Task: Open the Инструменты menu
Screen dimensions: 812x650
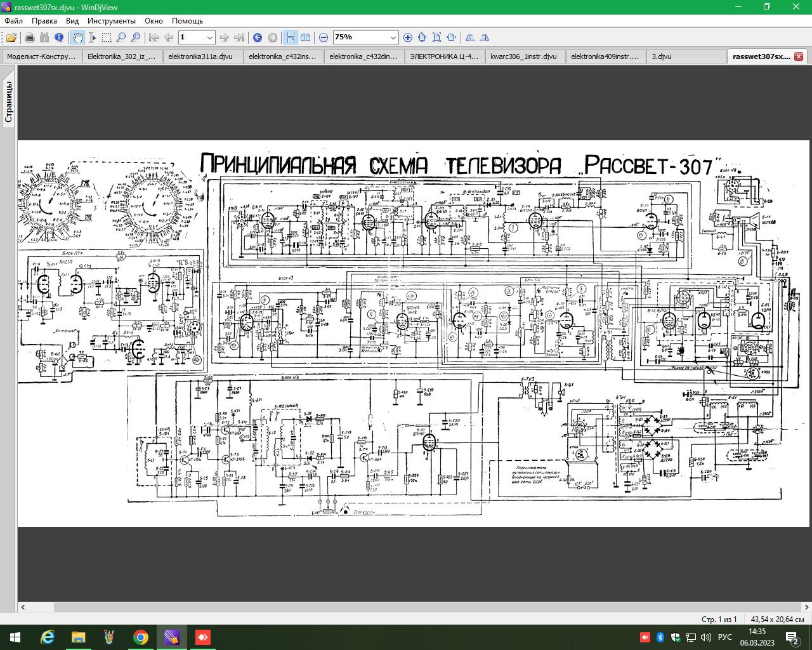Action: point(111,21)
